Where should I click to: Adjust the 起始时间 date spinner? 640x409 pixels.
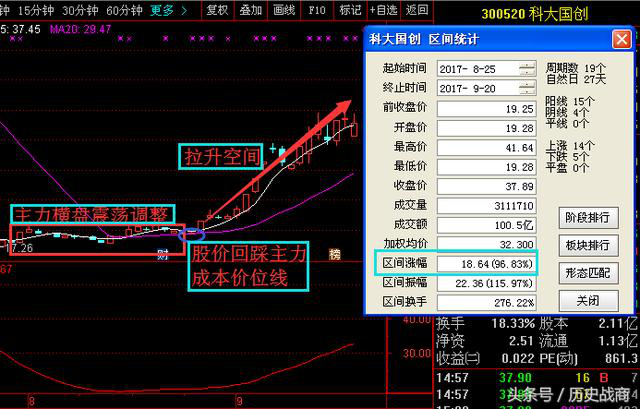coord(527,69)
